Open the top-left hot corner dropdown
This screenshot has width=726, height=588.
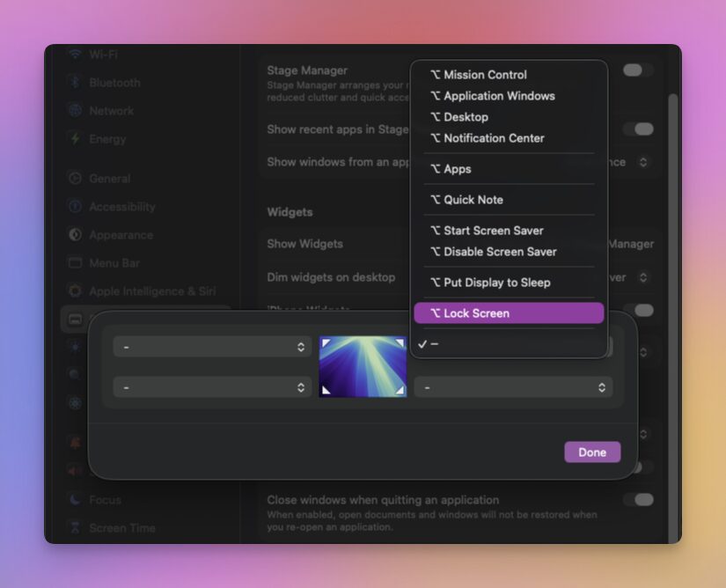coord(212,347)
